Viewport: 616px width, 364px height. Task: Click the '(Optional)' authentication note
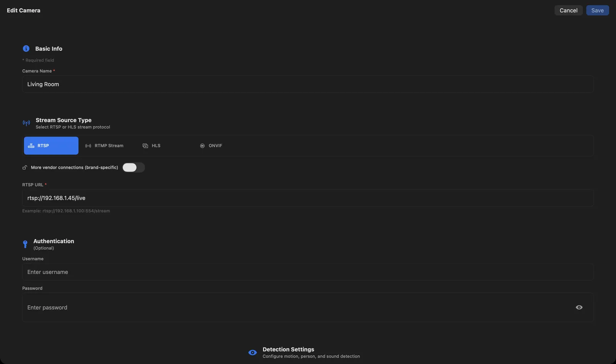pos(44,248)
